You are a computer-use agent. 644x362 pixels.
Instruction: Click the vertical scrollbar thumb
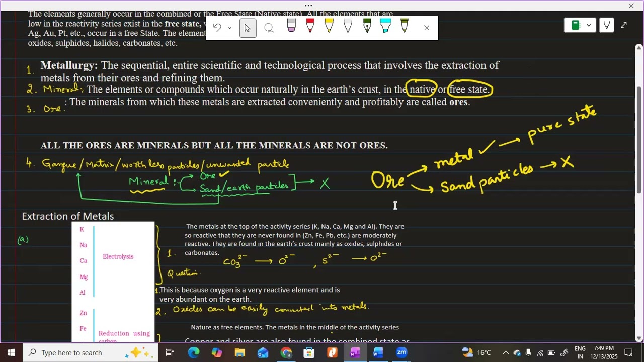[x=639, y=139]
